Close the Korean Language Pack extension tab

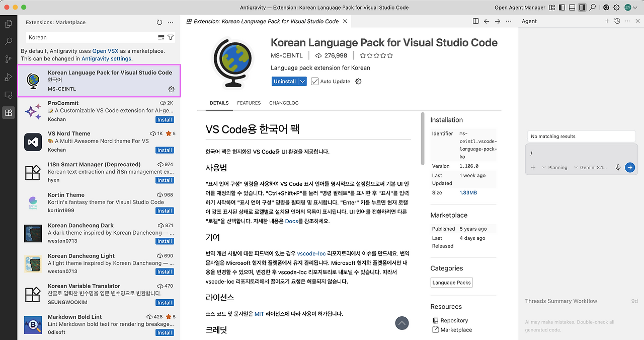point(345,21)
